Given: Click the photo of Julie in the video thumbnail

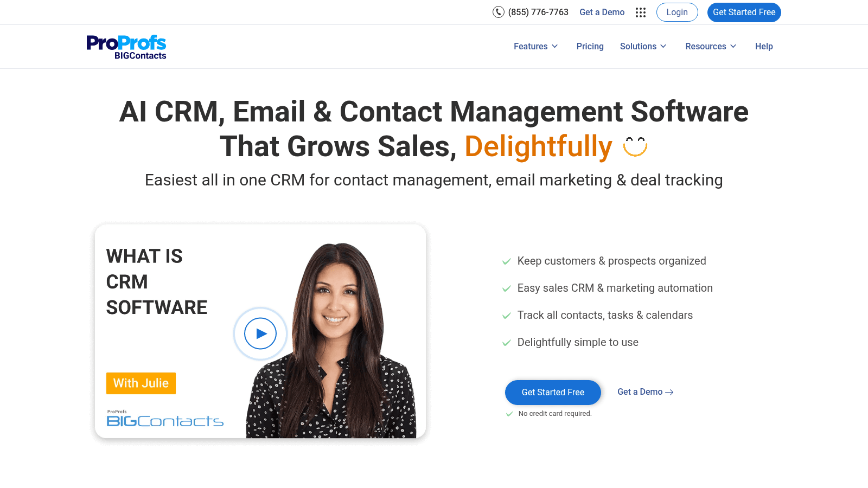Looking at the screenshot, I should coord(332,341).
